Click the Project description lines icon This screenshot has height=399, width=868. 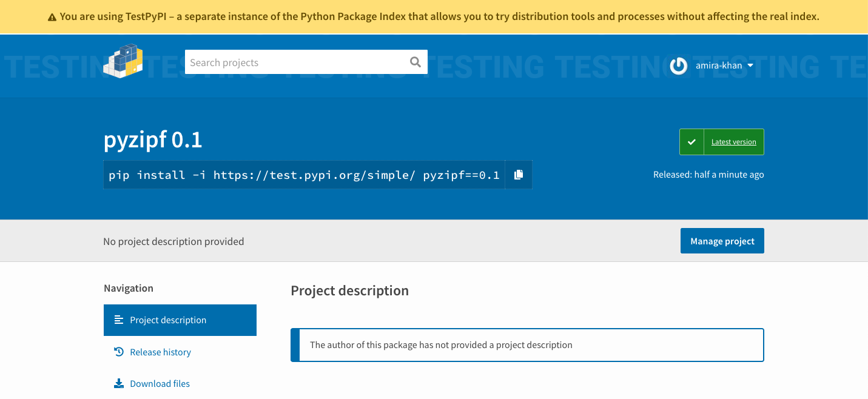(119, 320)
